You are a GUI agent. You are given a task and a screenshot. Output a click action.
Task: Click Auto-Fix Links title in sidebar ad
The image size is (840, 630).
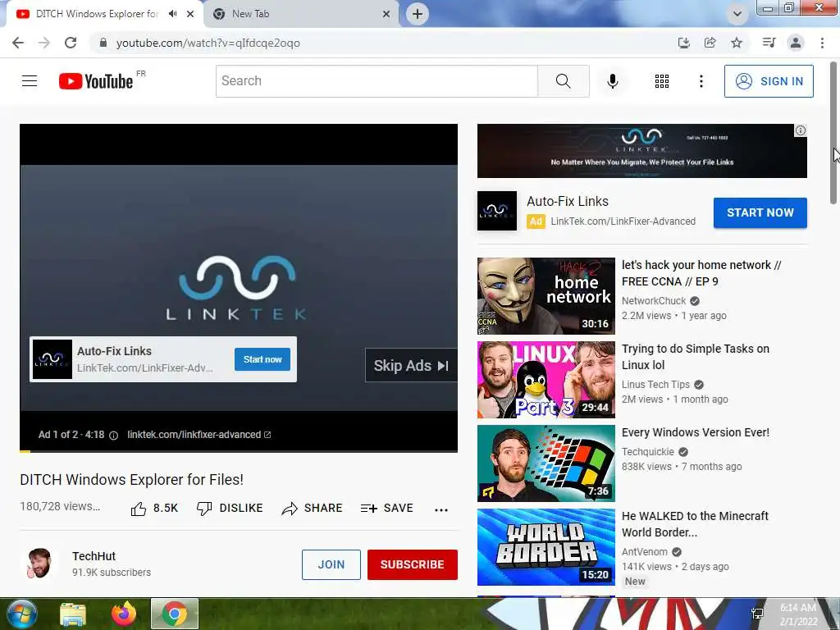click(x=568, y=202)
